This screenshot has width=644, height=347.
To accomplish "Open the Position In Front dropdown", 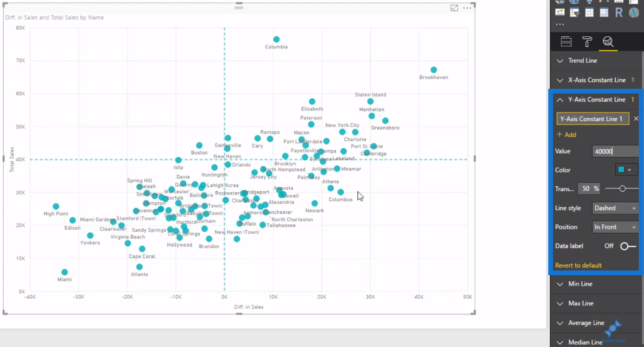I will coord(615,227).
